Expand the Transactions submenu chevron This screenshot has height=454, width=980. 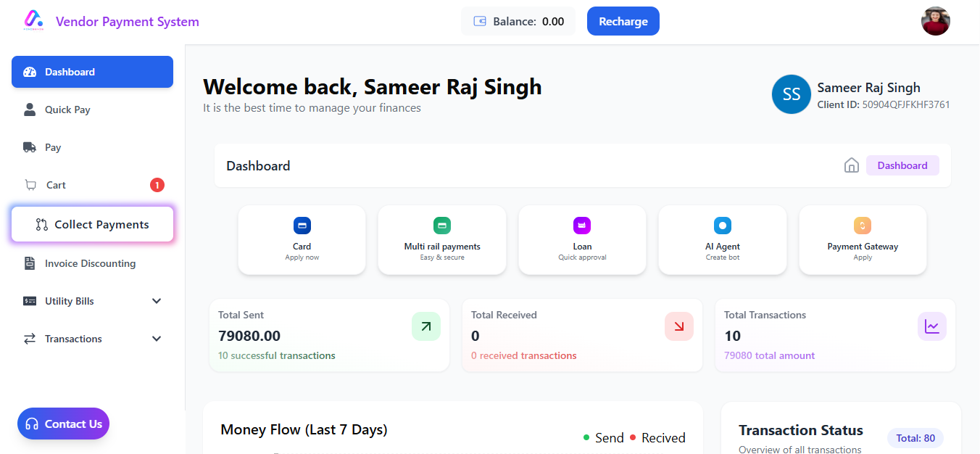click(157, 339)
